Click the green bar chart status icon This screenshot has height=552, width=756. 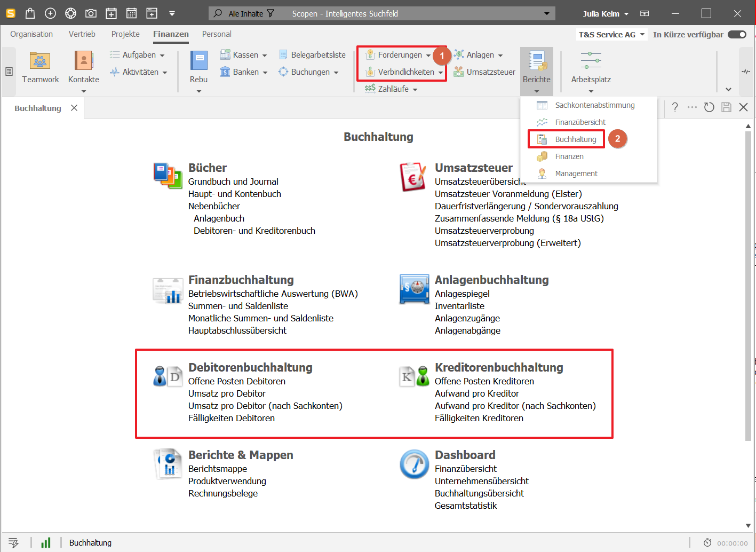(46, 543)
